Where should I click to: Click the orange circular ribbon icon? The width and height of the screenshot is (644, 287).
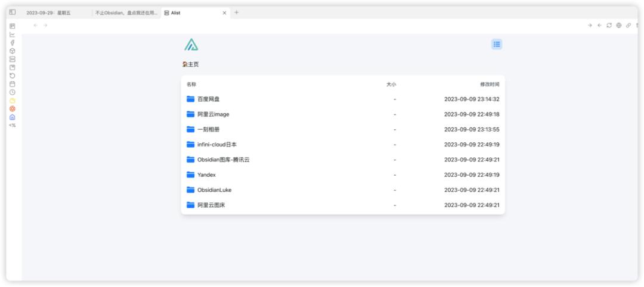pos(13,108)
